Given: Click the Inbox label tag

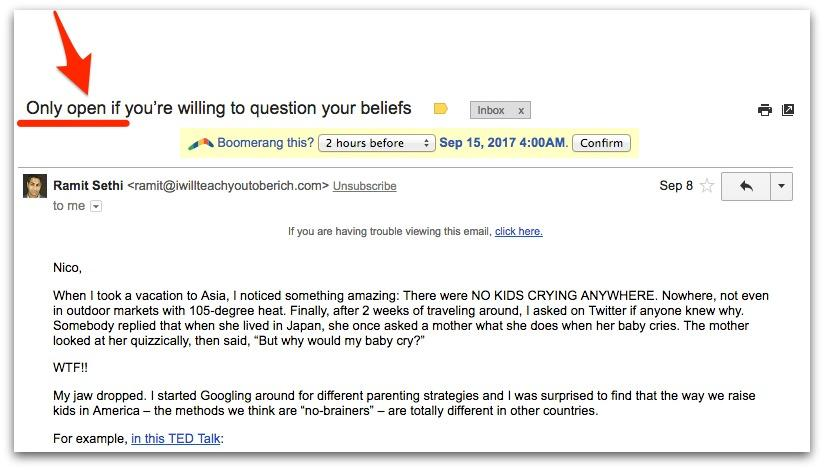Looking at the screenshot, I should (x=491, y=110).
